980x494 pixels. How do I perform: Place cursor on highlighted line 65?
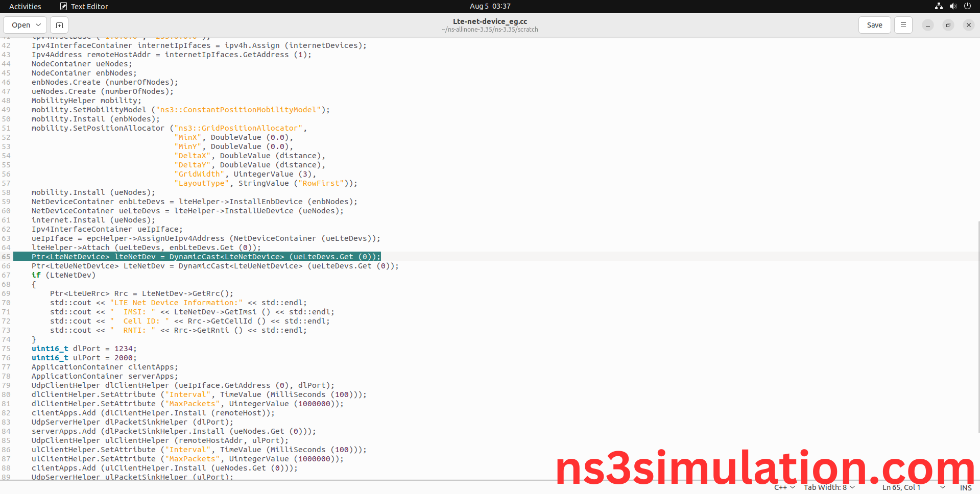point(204,257)
